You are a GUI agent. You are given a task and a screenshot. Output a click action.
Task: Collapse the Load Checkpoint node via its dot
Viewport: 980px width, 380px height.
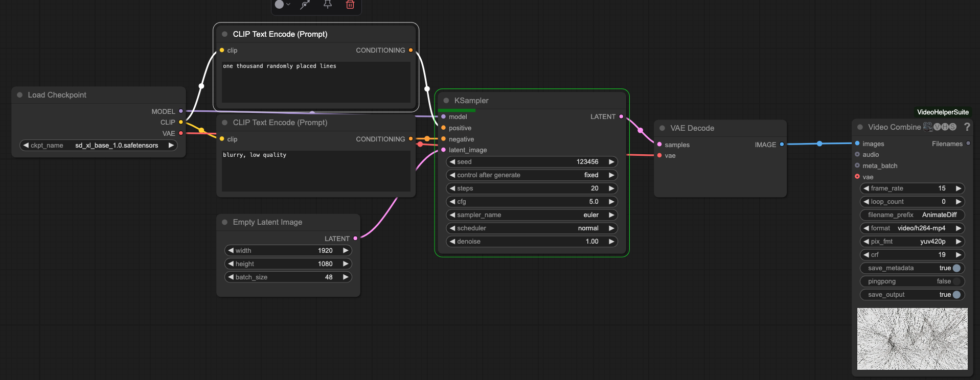pyautogui.click(x=20, y=95)
